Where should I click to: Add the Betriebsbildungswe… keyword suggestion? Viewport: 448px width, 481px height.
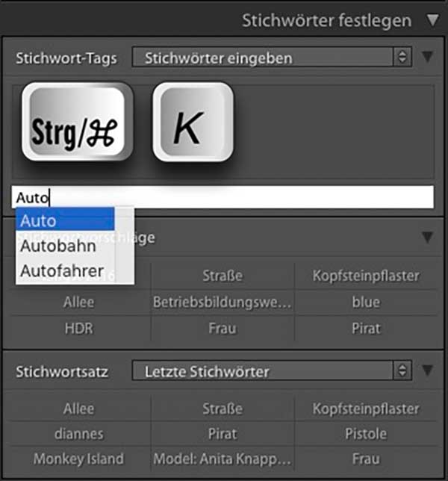coord(221,302)
